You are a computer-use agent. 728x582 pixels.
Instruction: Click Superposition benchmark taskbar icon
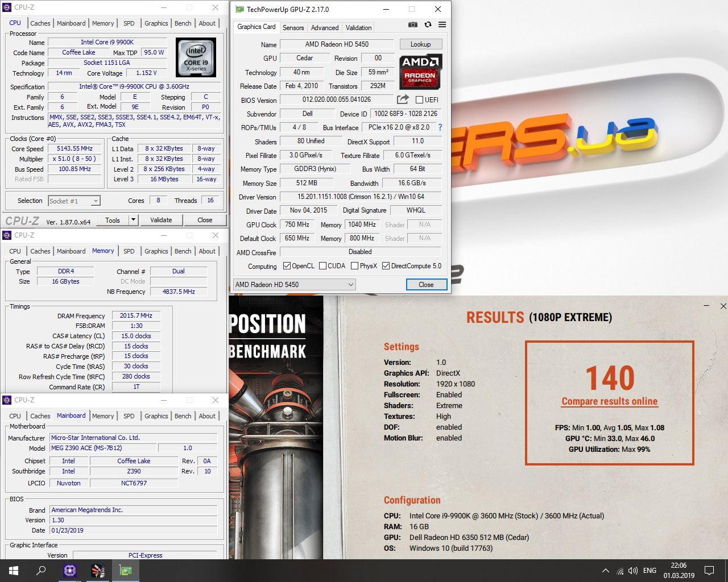tap(98, 571)
